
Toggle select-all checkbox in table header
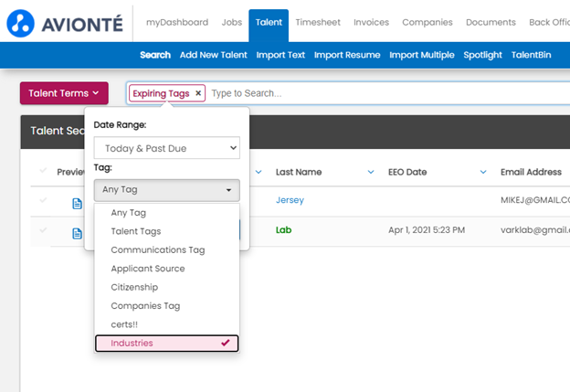pyautogui.click(x=44, y=171)
